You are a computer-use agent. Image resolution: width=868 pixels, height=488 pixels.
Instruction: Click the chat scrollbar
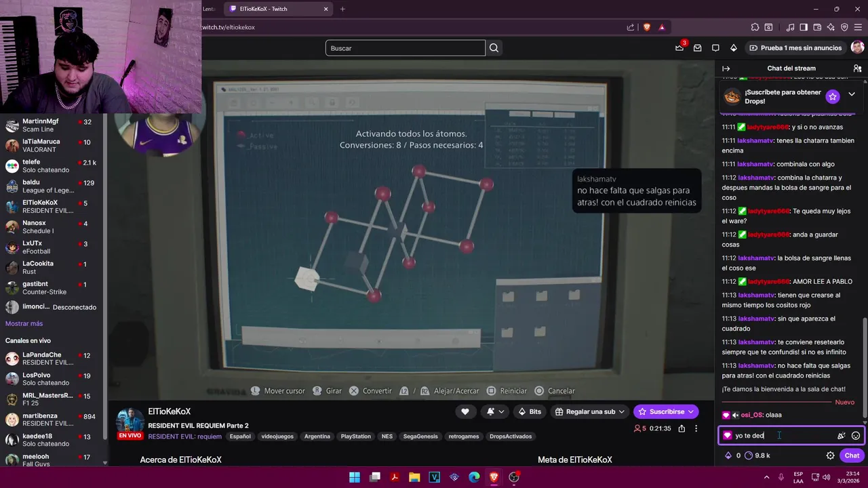point(864,366)
